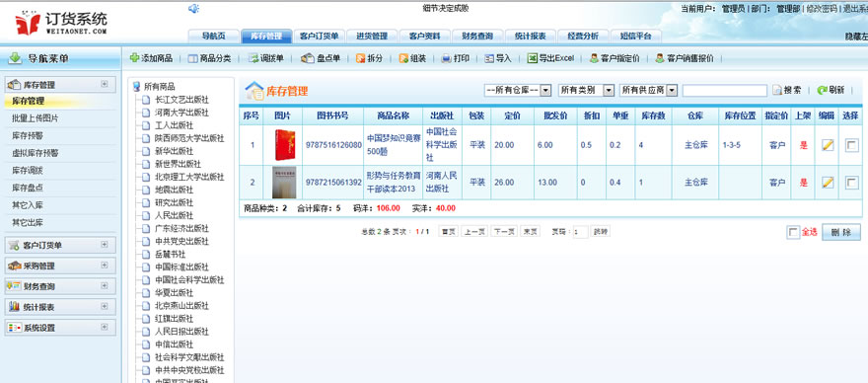
Task: Switch to the 统计报表 top tab
Action: (531, 36)
